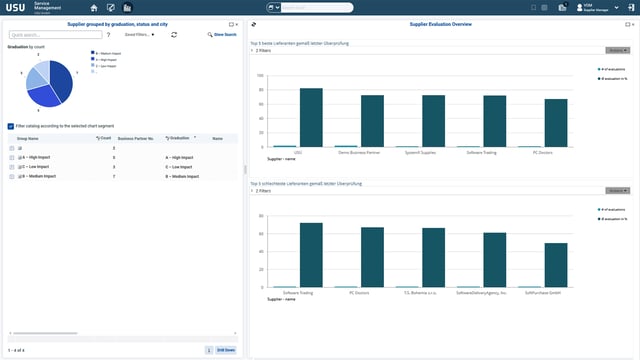Viewport: 640px width, 360px height.
Task: Open the edit/compose icon in header
Action: click(111, 8)
